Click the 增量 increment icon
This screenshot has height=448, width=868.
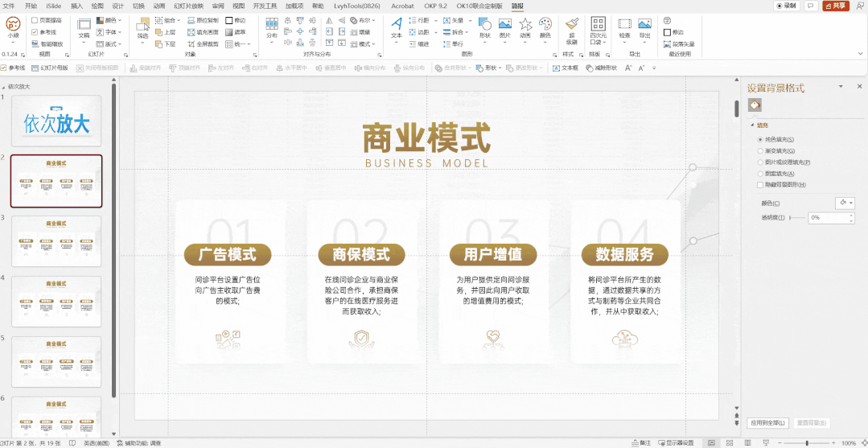(x=353, y=32)
